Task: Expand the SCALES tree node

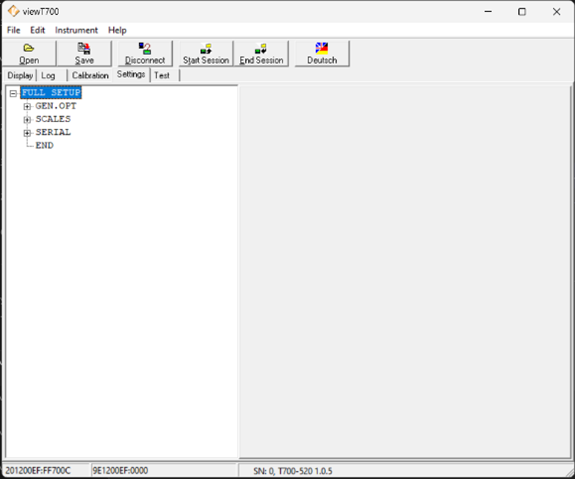Action: pyautogui.click(x=27, y=120)
